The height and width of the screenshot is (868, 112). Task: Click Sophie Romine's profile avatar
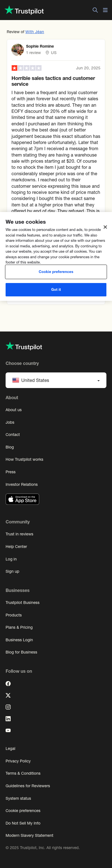pyautogui.click(x=18, y=50)
